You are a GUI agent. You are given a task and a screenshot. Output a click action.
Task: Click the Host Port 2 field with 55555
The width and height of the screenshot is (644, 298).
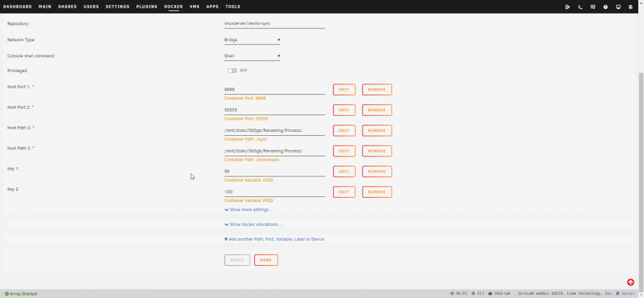(274, 110)
